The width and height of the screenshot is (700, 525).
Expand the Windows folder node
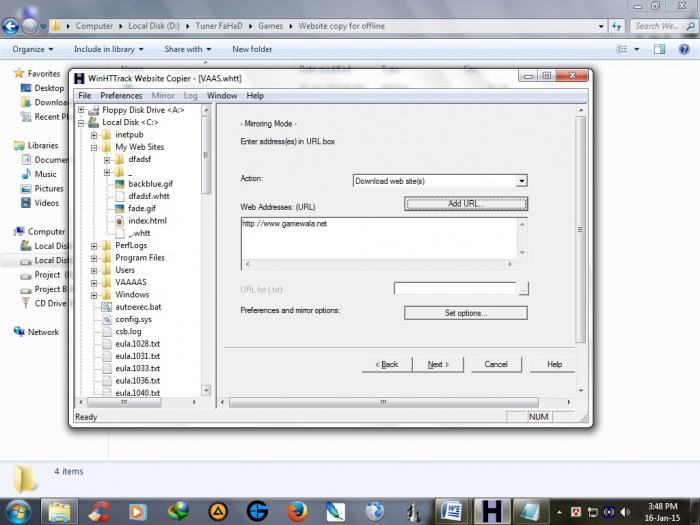point(94,295)
